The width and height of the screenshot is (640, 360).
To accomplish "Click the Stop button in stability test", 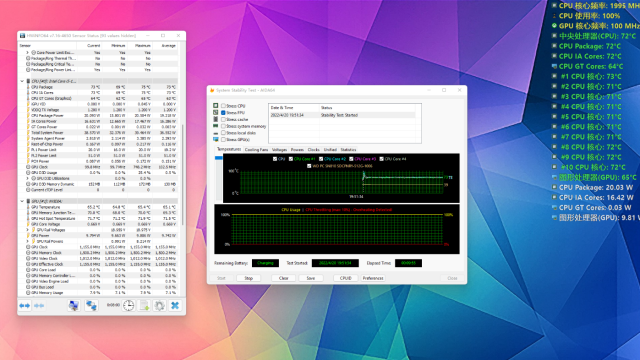I will [249, 278].
